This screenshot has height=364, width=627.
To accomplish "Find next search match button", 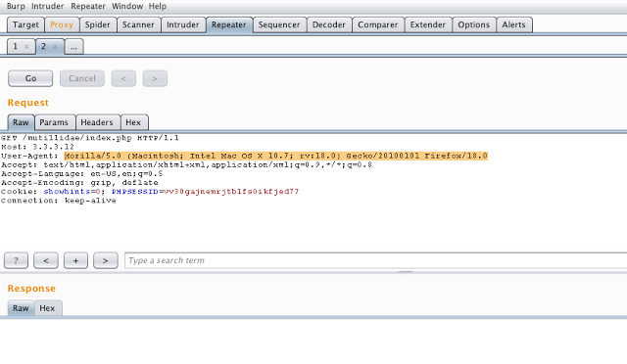I will tap(106, 260).
